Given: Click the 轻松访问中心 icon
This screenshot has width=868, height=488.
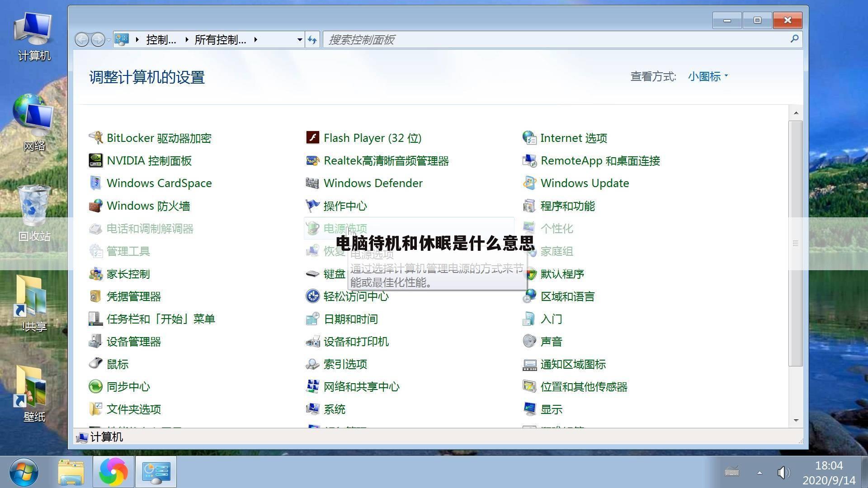Looking at the screenshot, I should [x=312, y=296].
